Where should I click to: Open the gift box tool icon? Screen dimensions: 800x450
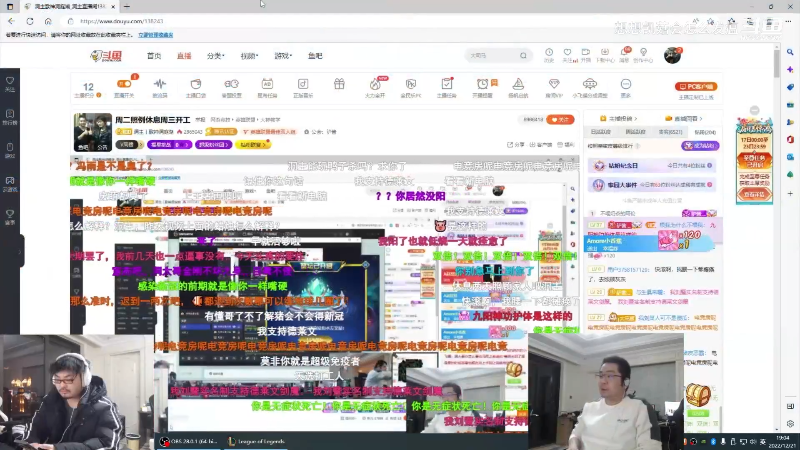click(339, 84)
